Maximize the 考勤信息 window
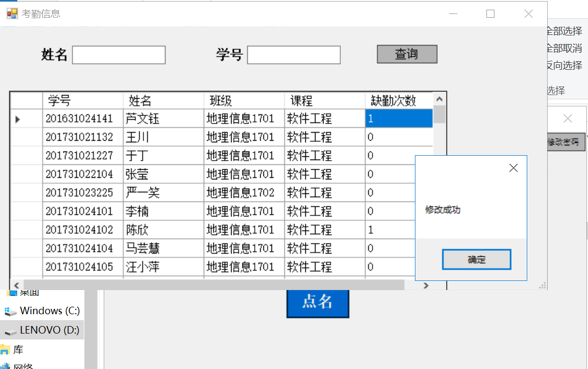 [x=490, y=14]
